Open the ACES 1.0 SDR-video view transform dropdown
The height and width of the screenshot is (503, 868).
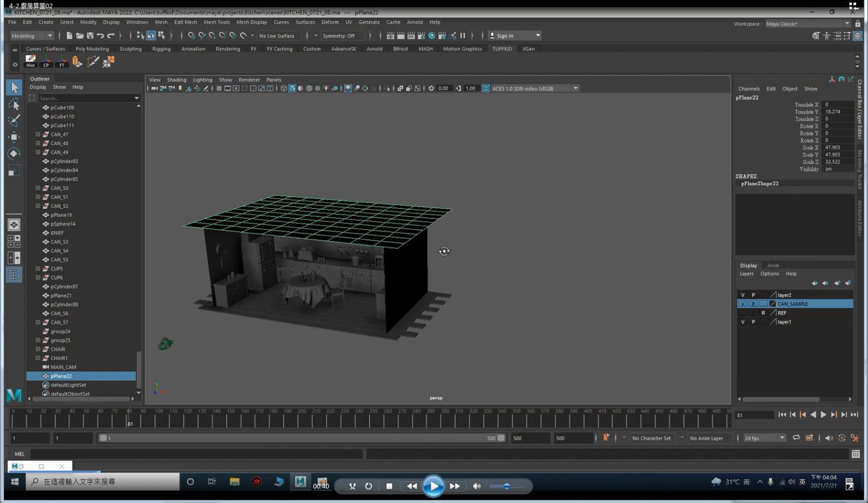click(x=535, y=88)
